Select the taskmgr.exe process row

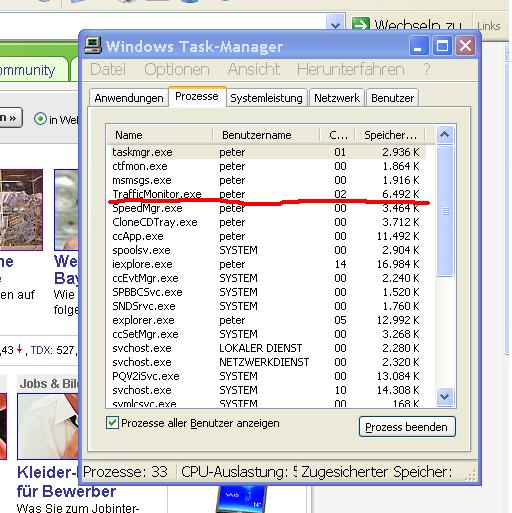[x=266, y=152]
